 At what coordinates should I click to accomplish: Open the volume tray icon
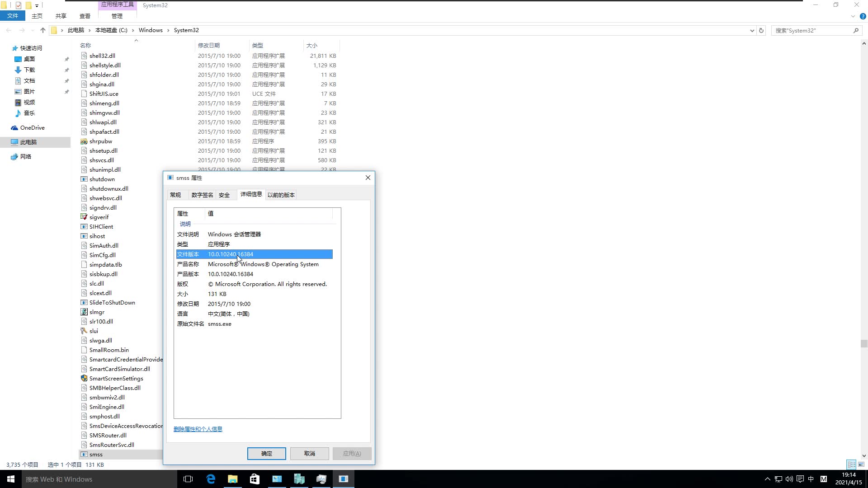(x=789, y=479)
